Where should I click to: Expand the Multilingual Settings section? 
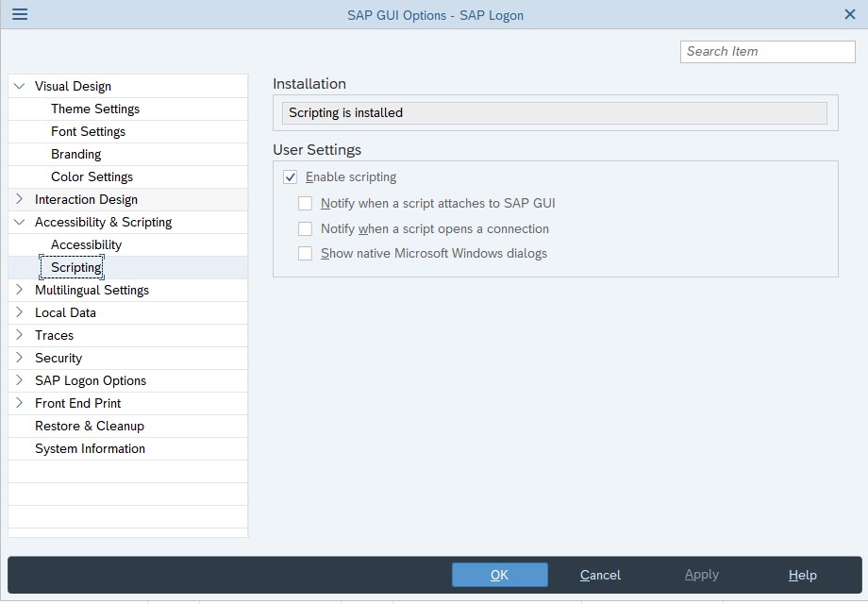click(x=19, y=290)
